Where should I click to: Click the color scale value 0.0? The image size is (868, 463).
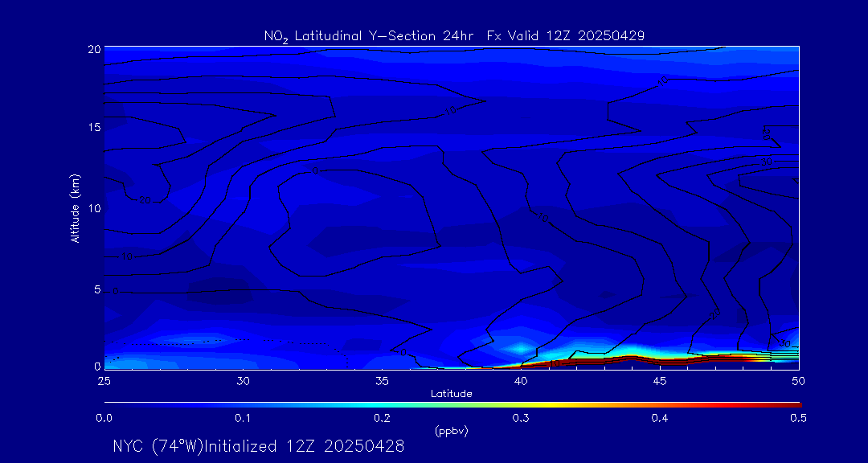click(104, 419)
